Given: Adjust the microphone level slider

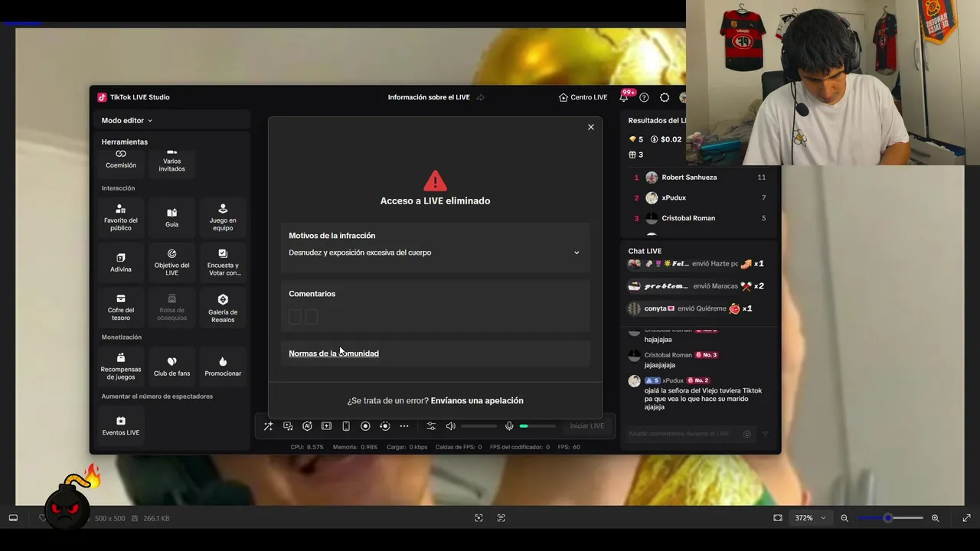Looking at the screenshot, I should pos(537,426).
